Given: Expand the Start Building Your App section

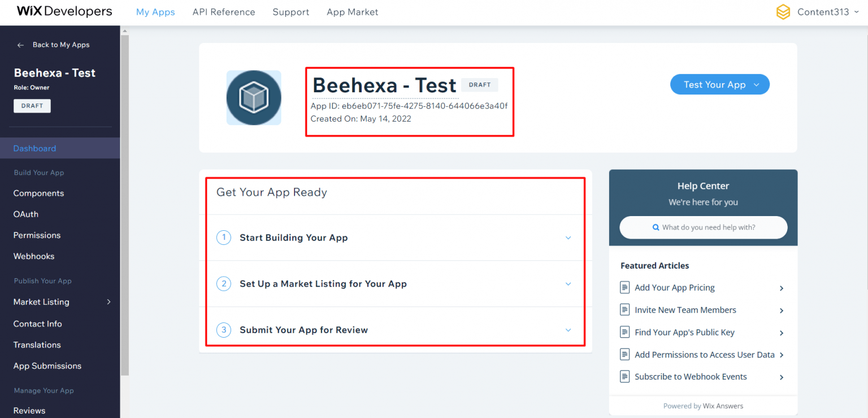Looking at the screenshot, I should click(x=568, y=238).
